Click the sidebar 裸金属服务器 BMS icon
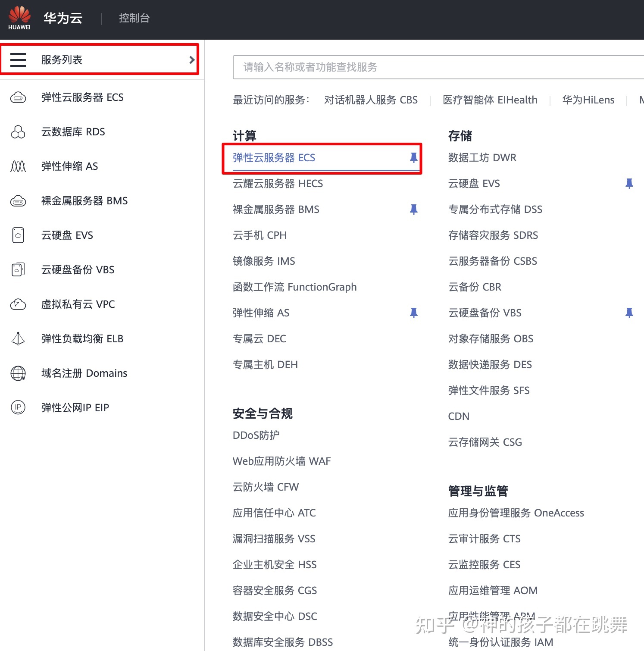644x651 pixels. 18,201
